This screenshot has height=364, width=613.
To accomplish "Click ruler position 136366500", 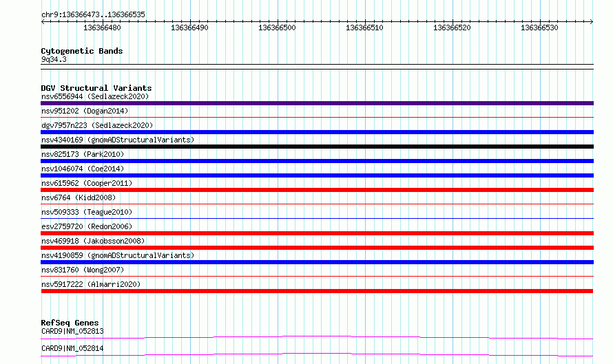I will 277,28.
